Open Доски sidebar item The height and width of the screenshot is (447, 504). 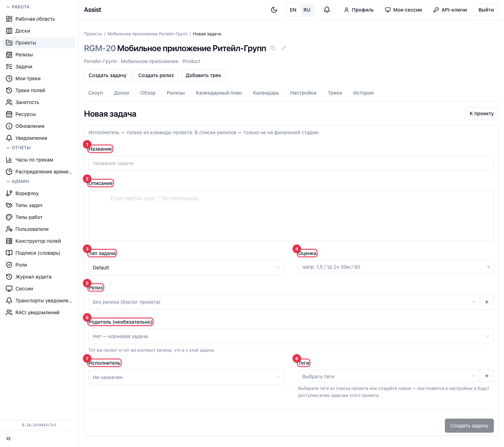pos(39,31)
